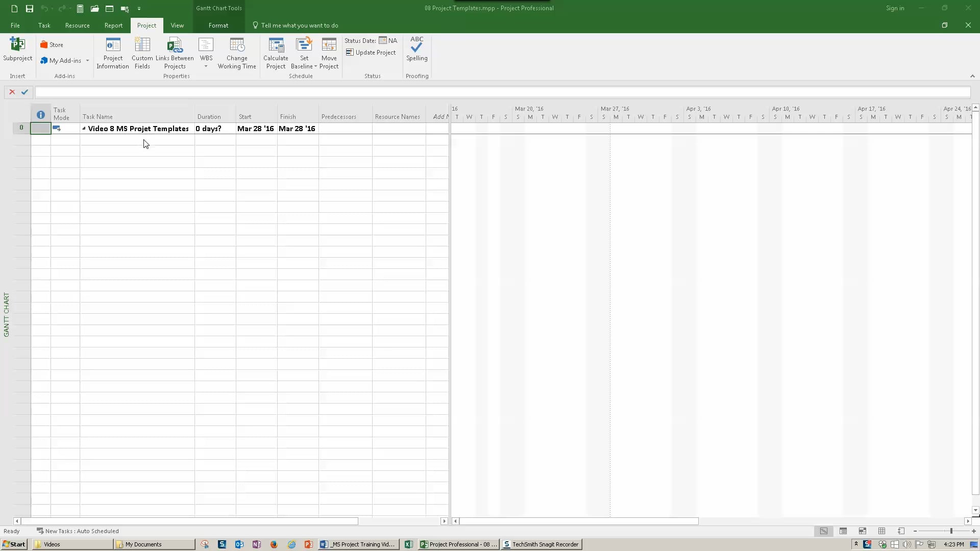
Task: Create new blank project from quick access
Action: point(14,8)
